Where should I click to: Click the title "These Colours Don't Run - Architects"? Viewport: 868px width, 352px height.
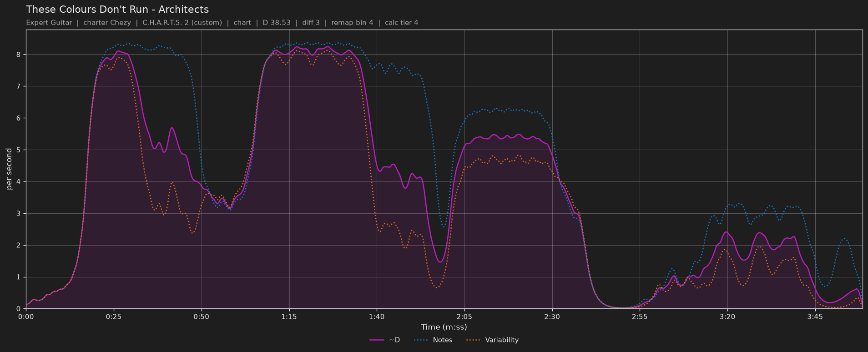pos(117,10)
